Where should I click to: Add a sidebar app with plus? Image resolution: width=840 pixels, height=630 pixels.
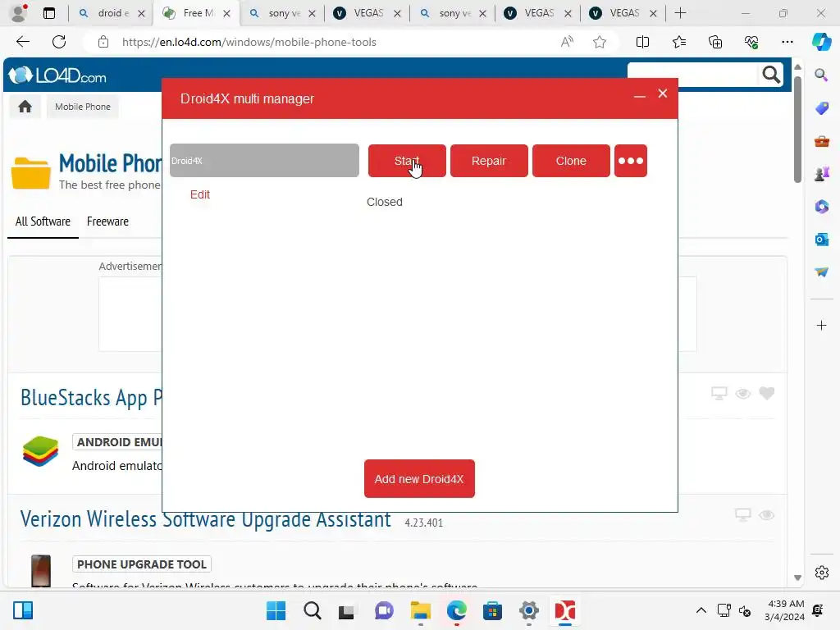[821, 325]
